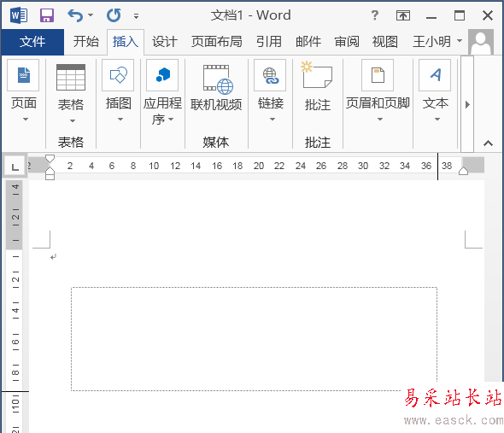The width and height of the screenshot is (504, 433).
Task: Click the 32 mark on horizontal ruler
Action: pyautogui.click(x=384, y=166)
